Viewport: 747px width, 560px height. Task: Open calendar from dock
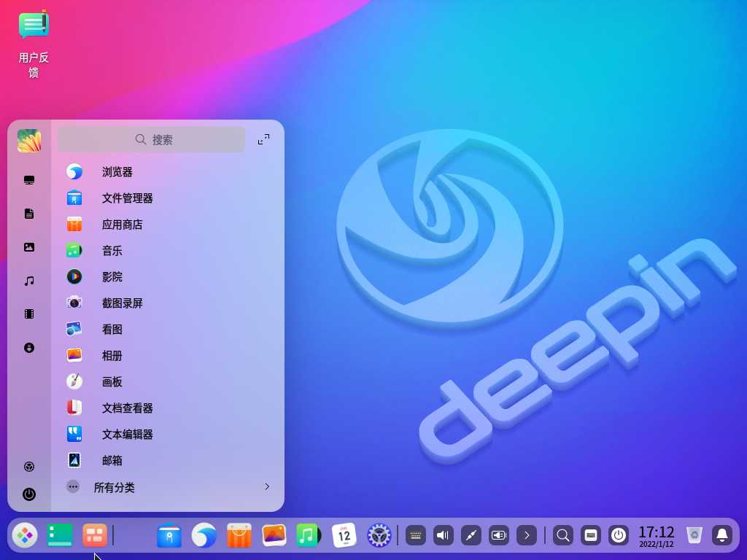click(344, 535)
